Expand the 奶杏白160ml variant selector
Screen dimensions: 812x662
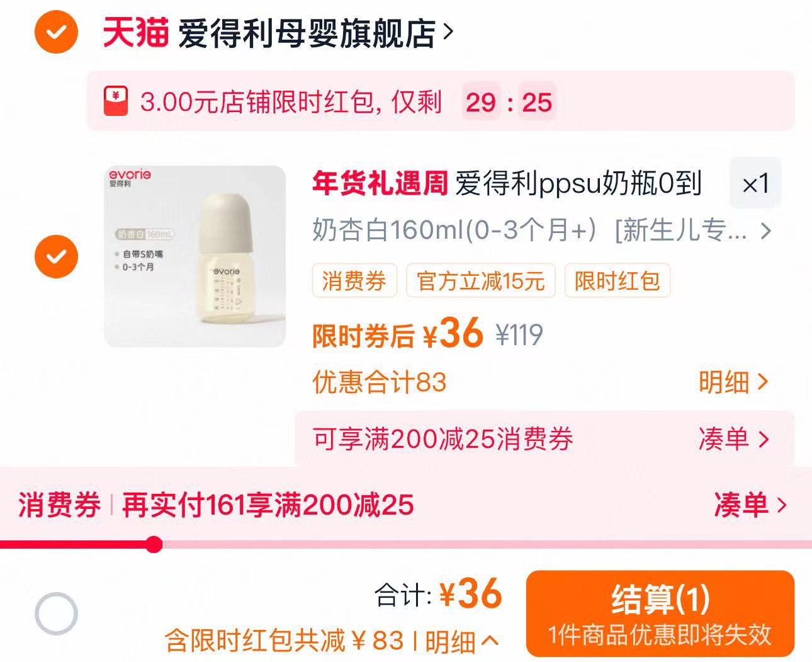541,231
